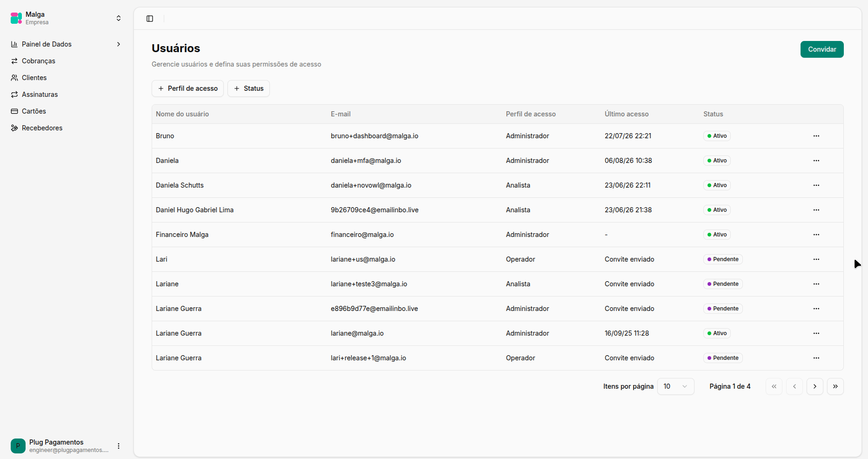Viewport: 868px width, 459px height.
Task: Click Último acesso column header
Action: (x=627, y=114)
